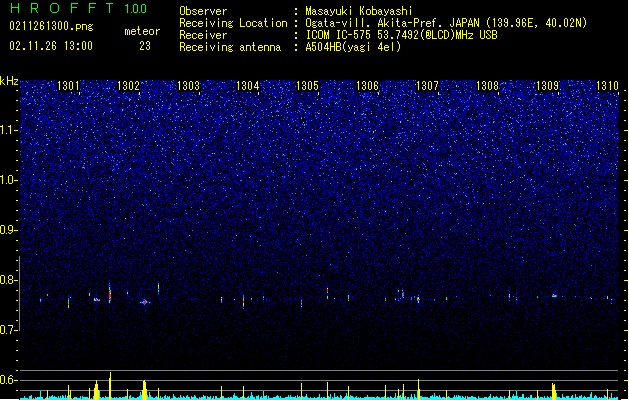Click the 0.8 kHz axis label
The height and width of the screenshot is (400, 629).
(x=8, y=280)
